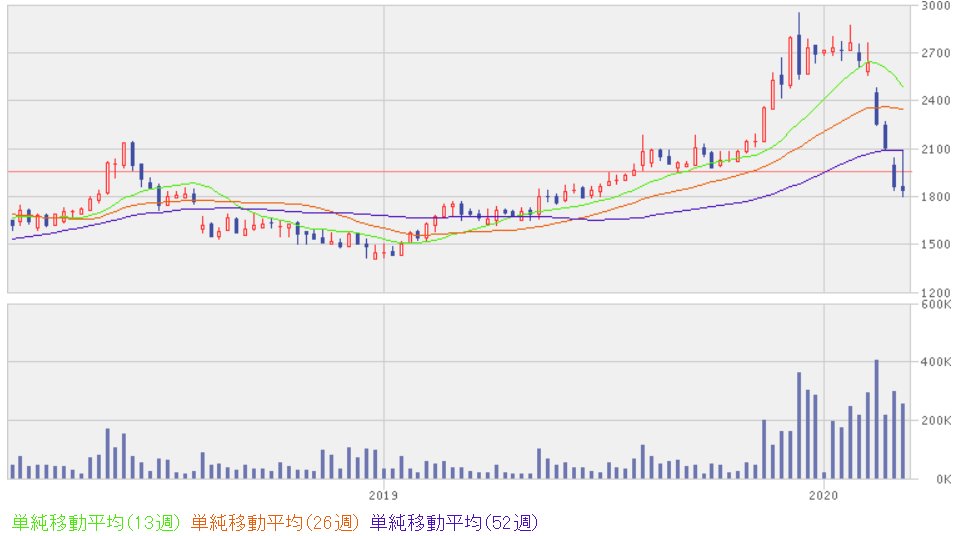Click the 2020 year label on time axis

pos(823,495)
